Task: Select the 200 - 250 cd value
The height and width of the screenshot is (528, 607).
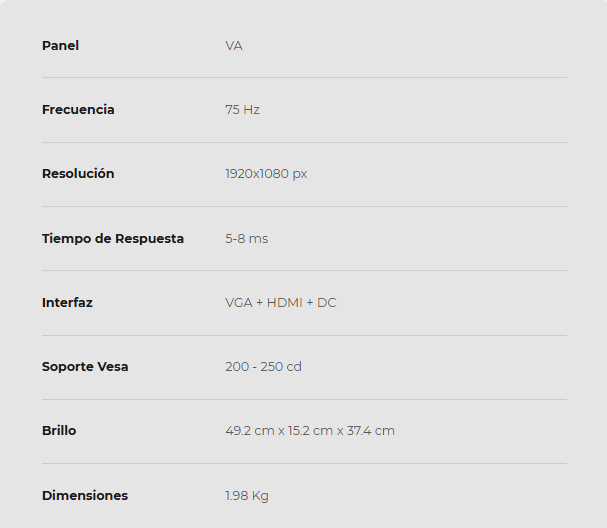Action: 263,366
